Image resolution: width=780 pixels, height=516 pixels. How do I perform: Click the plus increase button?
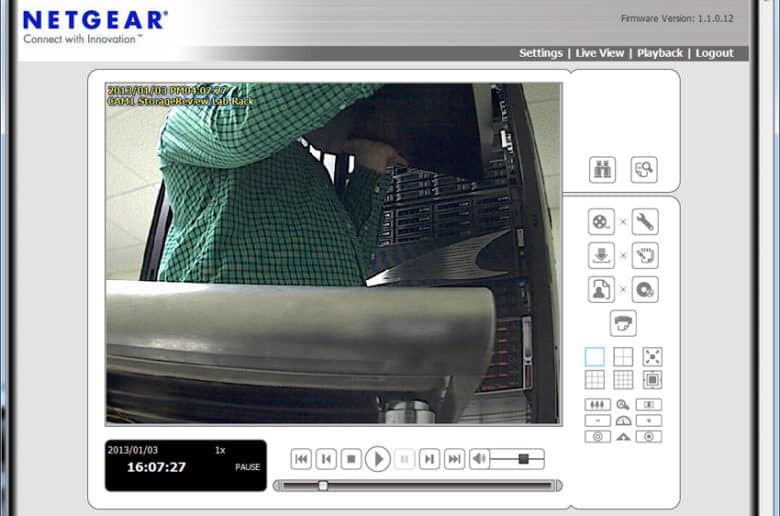pos(649,420)
